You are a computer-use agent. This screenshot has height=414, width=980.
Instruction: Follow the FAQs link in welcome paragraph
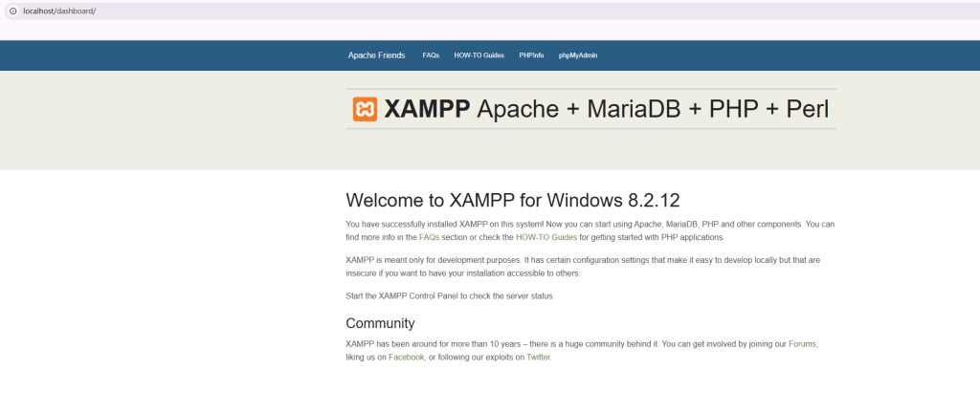click(x=430, y=237)
